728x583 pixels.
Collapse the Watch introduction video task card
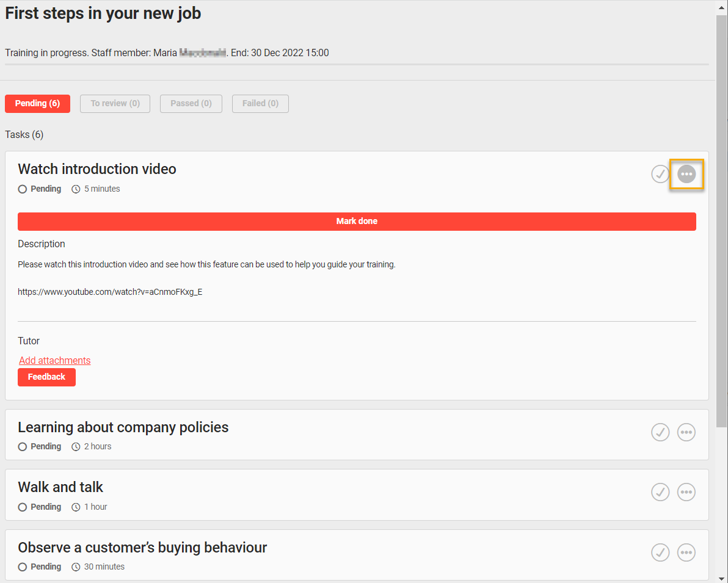click(96, 169)
